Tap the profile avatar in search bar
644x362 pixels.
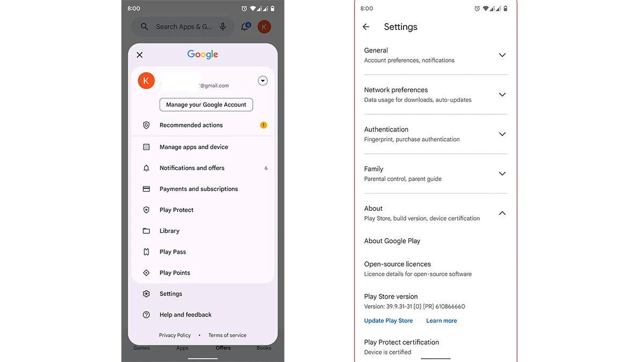[264, 26]
